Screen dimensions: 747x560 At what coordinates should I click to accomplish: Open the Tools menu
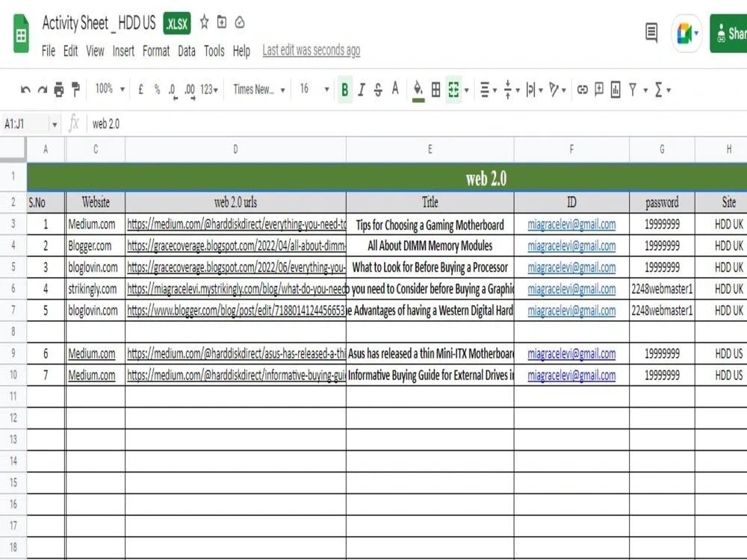coord(214,51)
